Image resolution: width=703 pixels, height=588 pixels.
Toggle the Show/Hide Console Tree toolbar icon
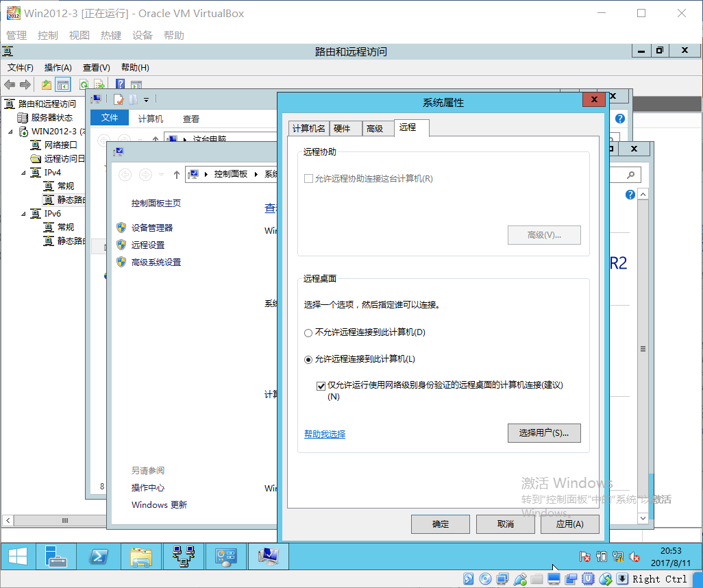pyautogui.click(x=63, y=84)
